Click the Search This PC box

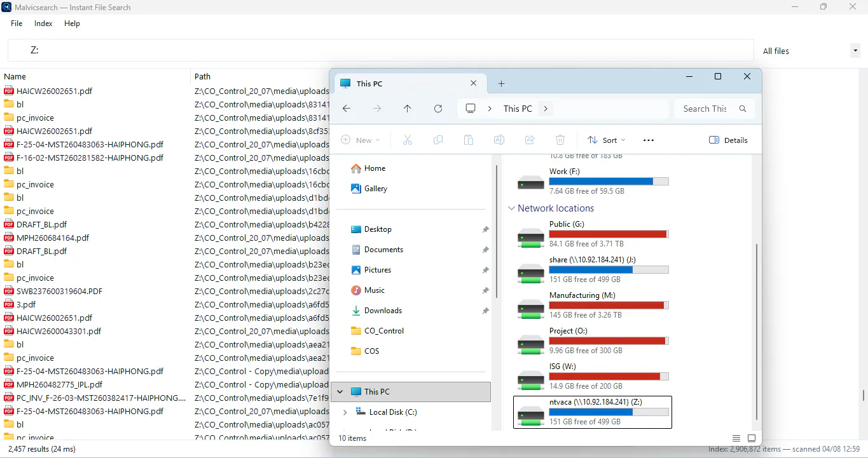coord(714,109)
